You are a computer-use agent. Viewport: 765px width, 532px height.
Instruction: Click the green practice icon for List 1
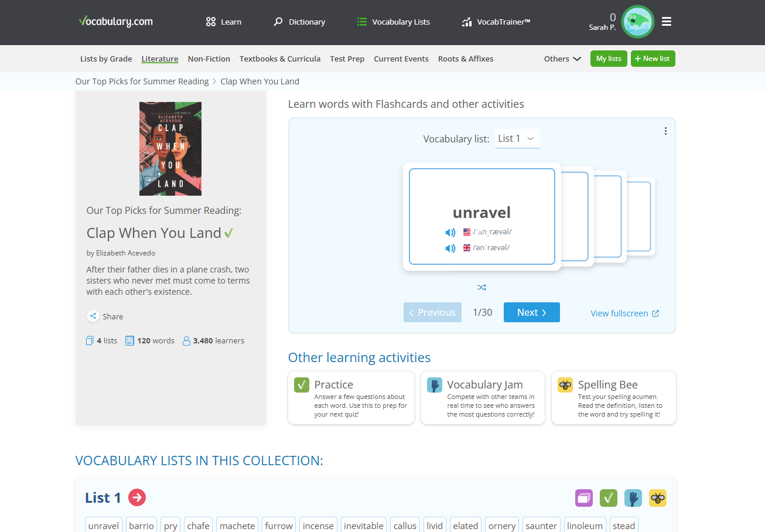point(609,498)
